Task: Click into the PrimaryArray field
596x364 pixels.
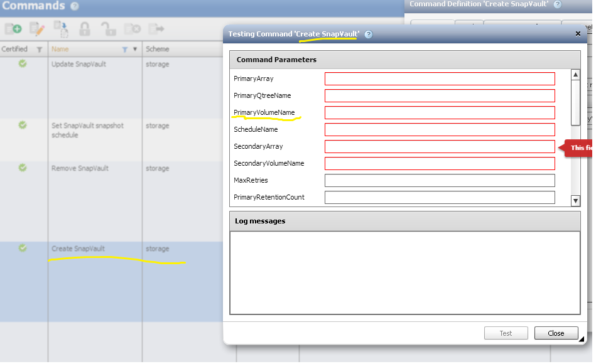Action: (x=440, y=78)
